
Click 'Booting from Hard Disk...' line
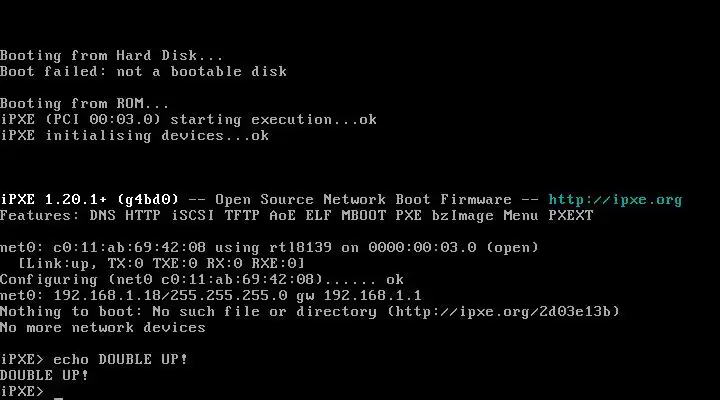point(111,56)
